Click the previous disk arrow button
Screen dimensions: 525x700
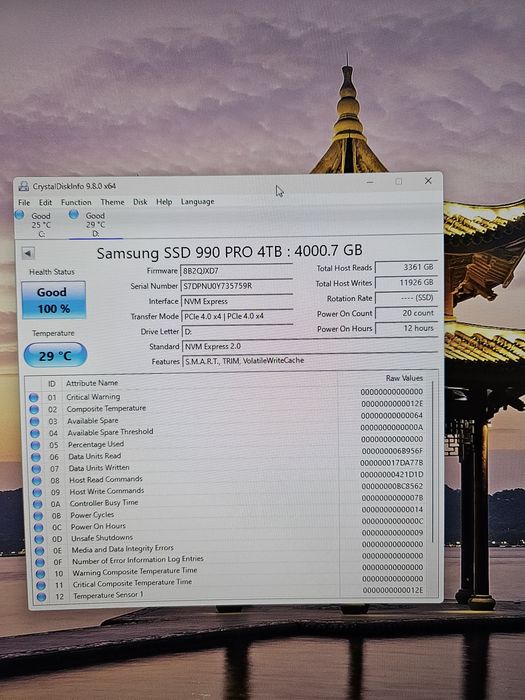(x=28, y=254)
